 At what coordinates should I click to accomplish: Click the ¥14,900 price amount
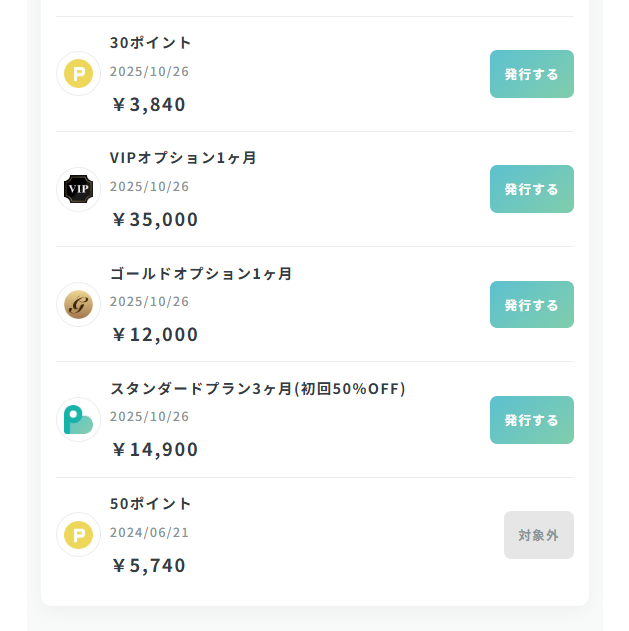pyautogui.click(x=155, y=449)
